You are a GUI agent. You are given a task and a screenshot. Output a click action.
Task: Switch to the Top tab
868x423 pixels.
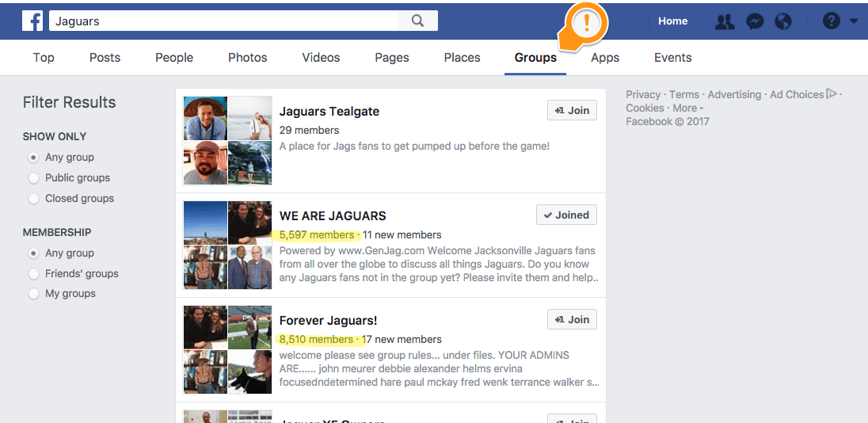click(x=44, y=58)
